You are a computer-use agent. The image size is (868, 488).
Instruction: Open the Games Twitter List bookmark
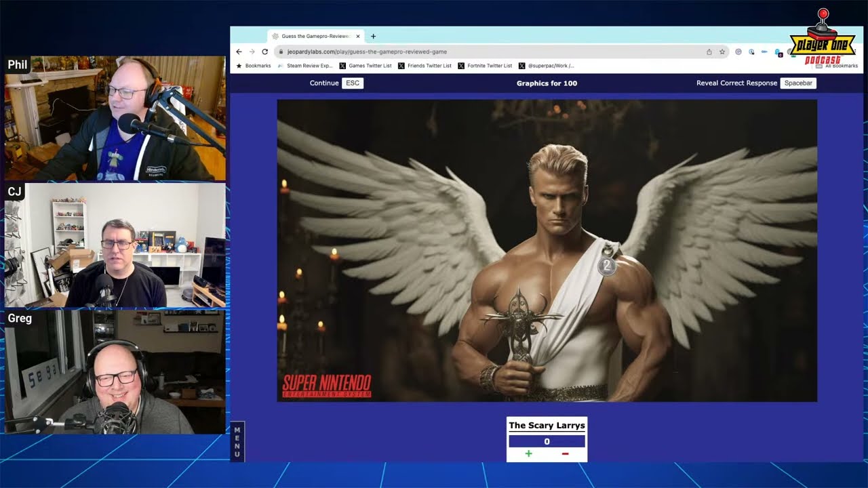[366, 66]
